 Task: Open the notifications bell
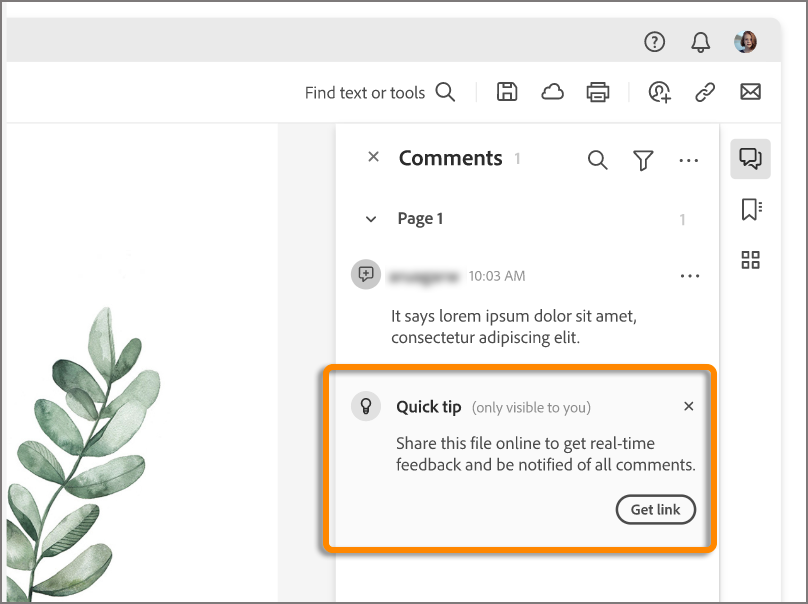tap(701, 42)
